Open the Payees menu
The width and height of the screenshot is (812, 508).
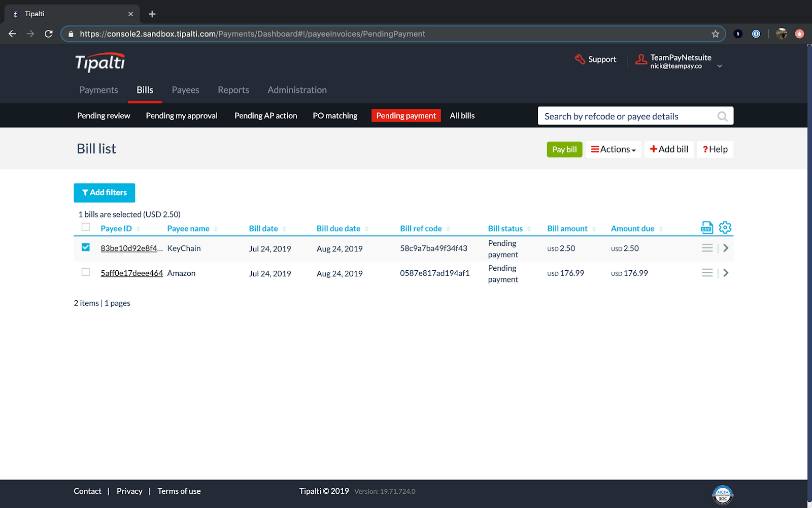[185, 90]
